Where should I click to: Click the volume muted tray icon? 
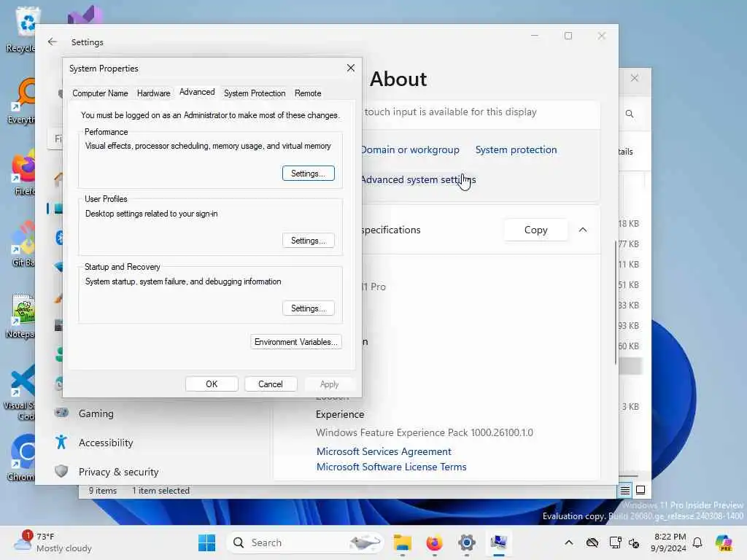coord(635,542)
